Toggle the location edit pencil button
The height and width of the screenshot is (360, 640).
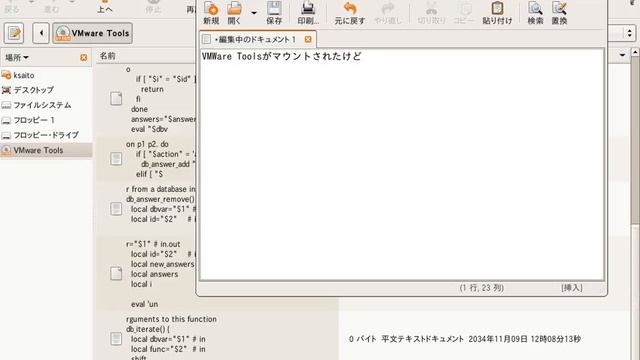pyautogui.click(x=14, y=33)
